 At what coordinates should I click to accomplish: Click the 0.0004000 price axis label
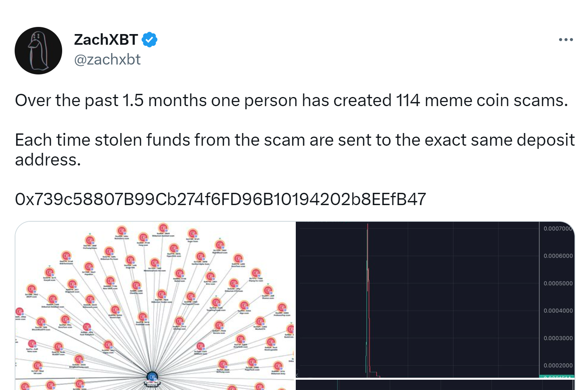pyautogui.click(x=558, y=311)
